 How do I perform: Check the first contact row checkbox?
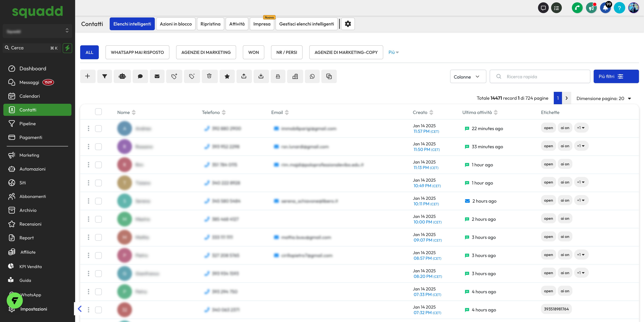click(x=98, y=129)
